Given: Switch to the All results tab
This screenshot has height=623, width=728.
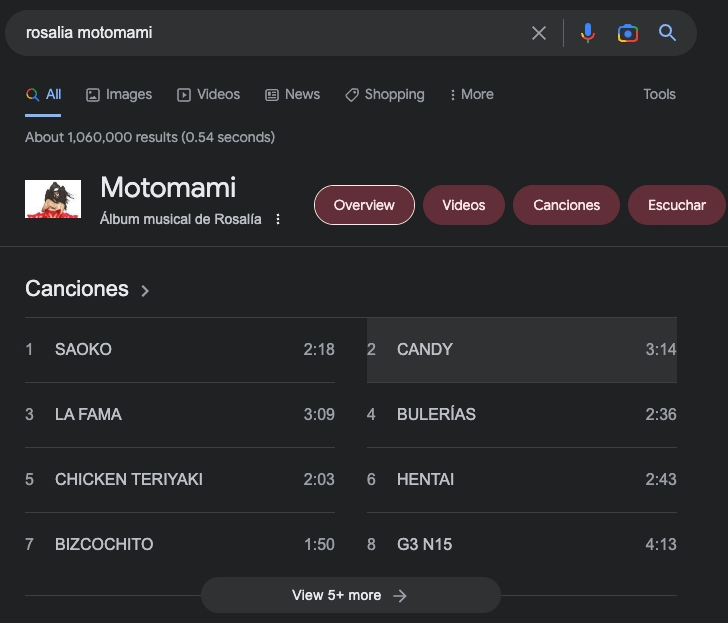Looking at the screenshot, I should pyautogui.click(x=43, y=95).
